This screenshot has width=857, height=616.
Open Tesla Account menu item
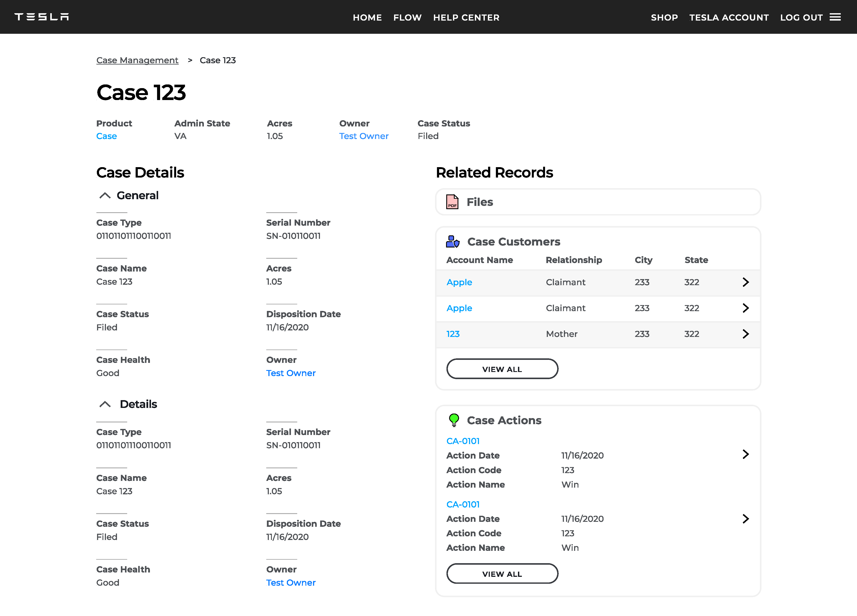pyautogui.click(x=729, y=17)
